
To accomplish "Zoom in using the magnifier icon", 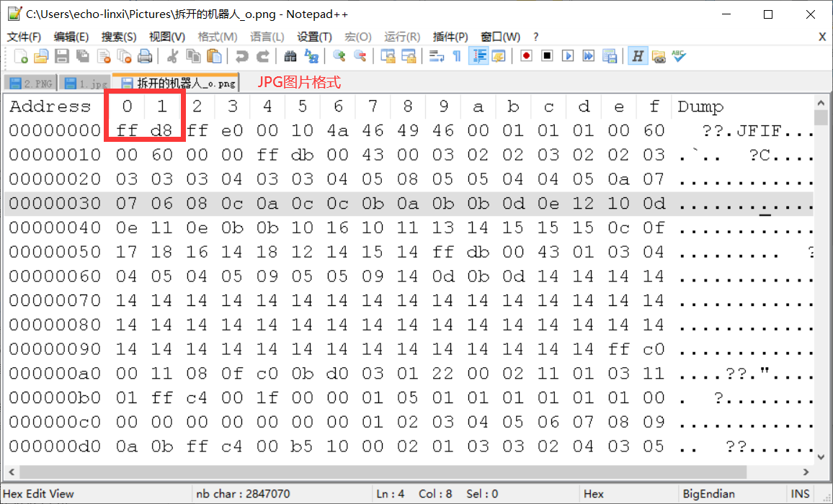I will 339,56.
